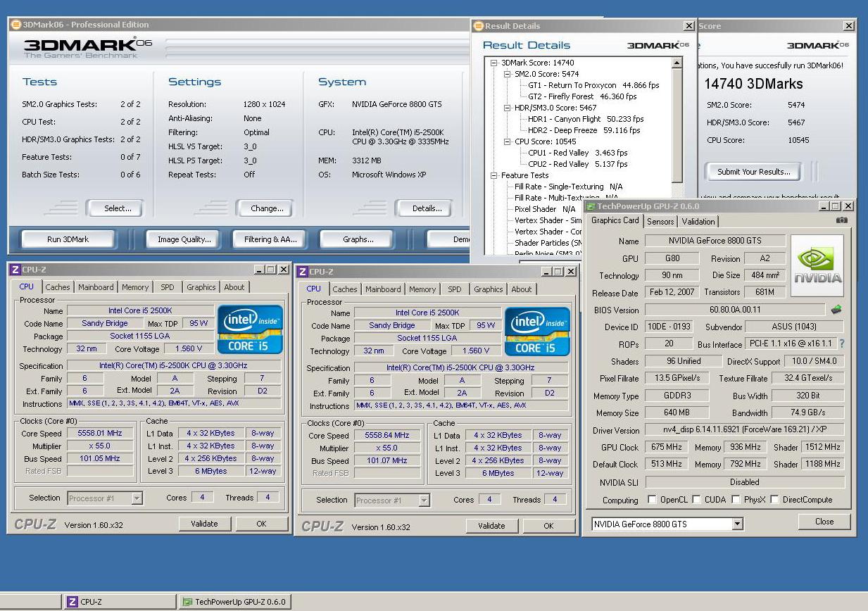Click Submit Your Results... button
This screenshot has height=611, width=868.
pos(754,171)
